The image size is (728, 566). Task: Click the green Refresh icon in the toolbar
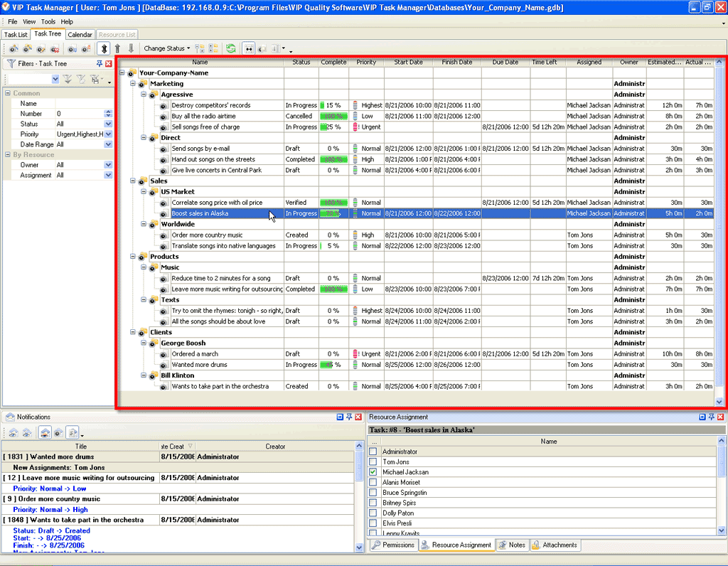pyautogui.click(x=231, y=48)
